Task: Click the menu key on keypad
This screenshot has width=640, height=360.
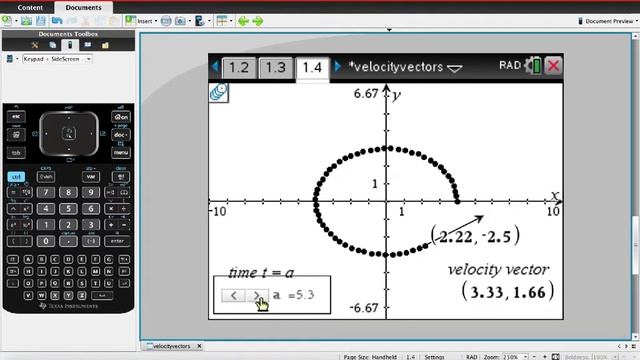Action: [x=121, y=153]
